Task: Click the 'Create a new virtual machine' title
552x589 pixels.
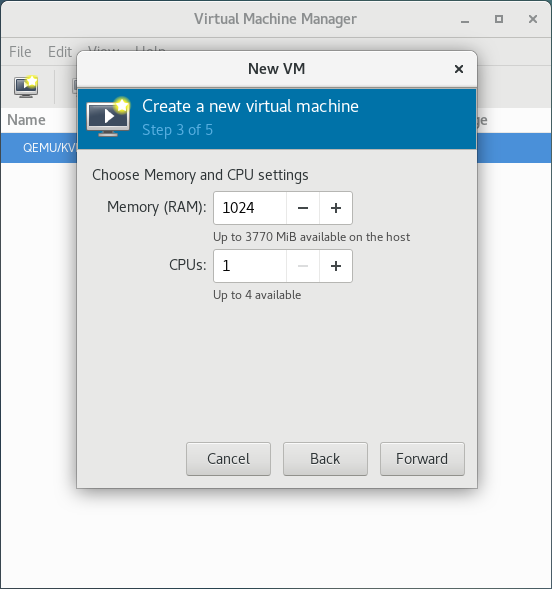Action: [250, 106]
